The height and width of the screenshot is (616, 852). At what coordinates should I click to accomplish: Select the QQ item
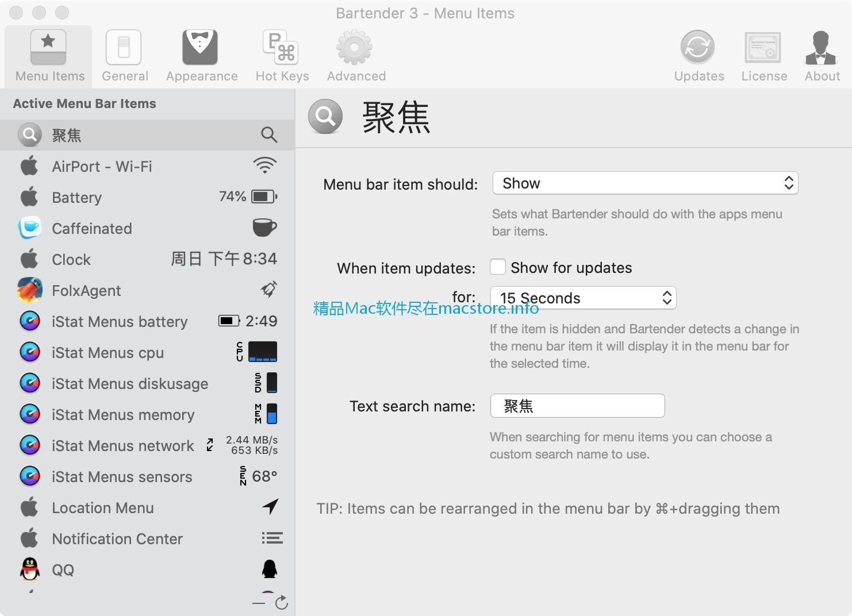[147, 569]
